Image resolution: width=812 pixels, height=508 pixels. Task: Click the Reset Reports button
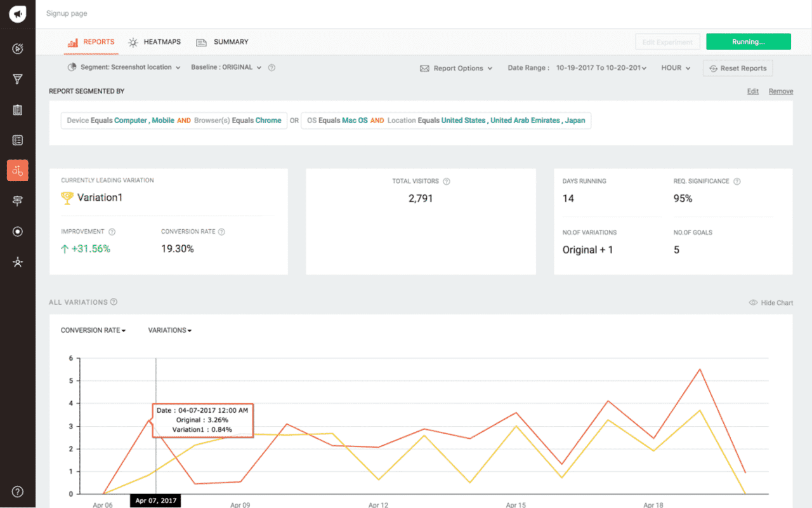coord(738,69)
